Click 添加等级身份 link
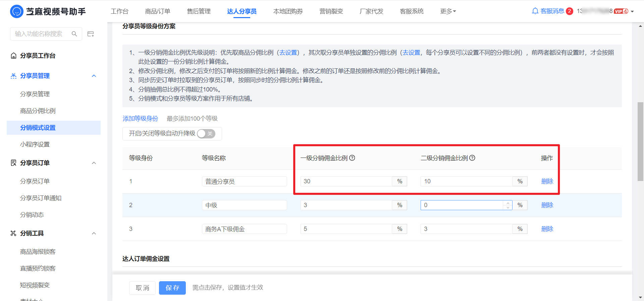 (140, 119)
